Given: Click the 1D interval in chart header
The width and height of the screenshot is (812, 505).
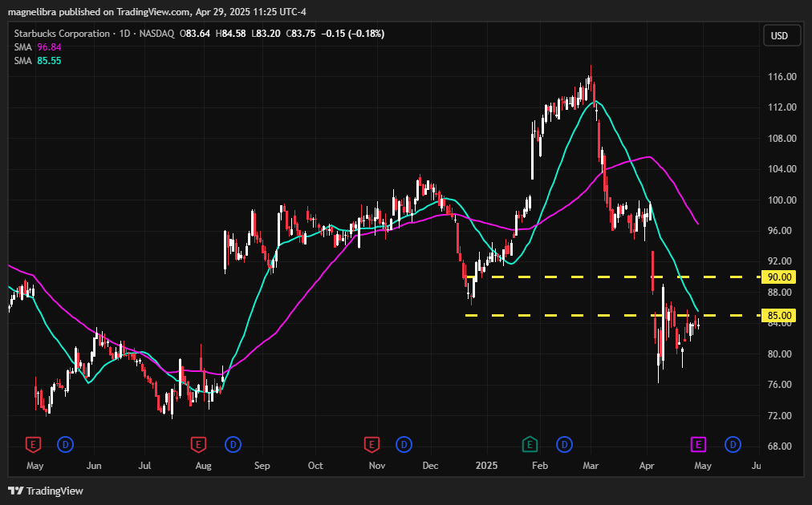Looking at the screenshot, I should click(x=124, y=34).
